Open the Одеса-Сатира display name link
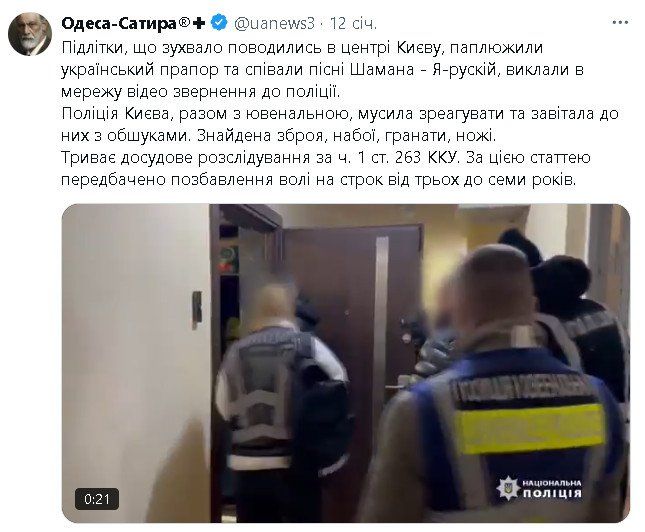The height and width of the screenshot is (532, 645). tap(119, 23)
